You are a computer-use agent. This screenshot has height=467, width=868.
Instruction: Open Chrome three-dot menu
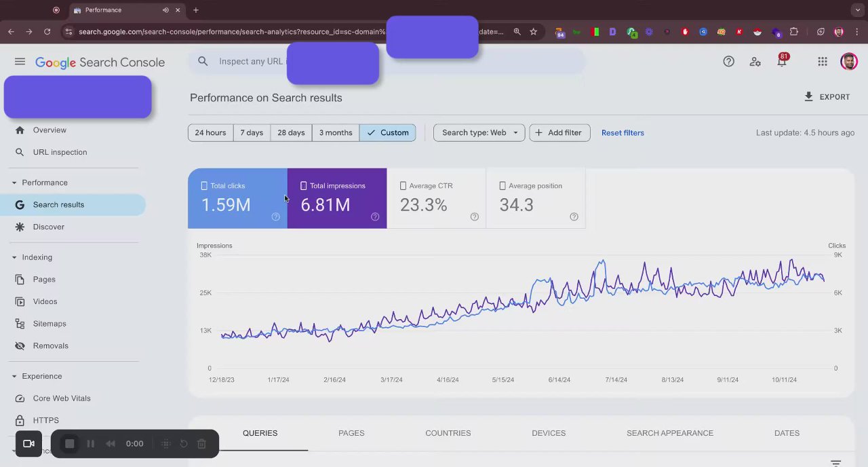857,31
